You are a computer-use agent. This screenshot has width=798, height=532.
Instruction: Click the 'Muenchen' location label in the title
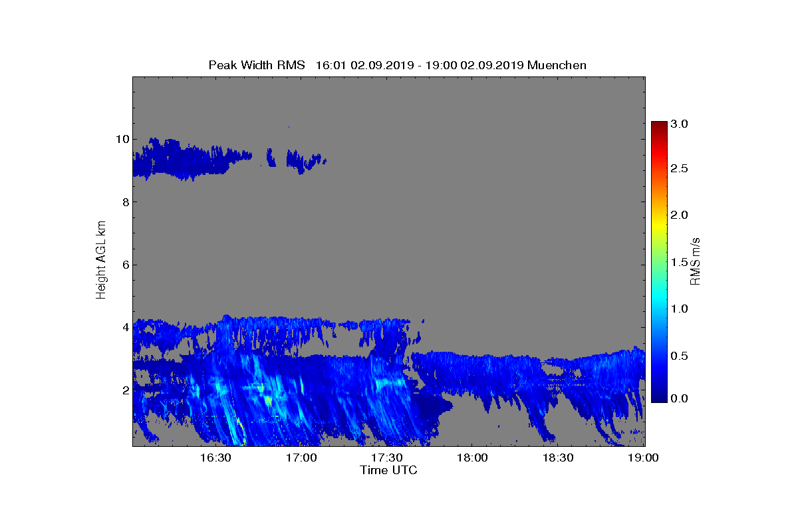point(557,65)
